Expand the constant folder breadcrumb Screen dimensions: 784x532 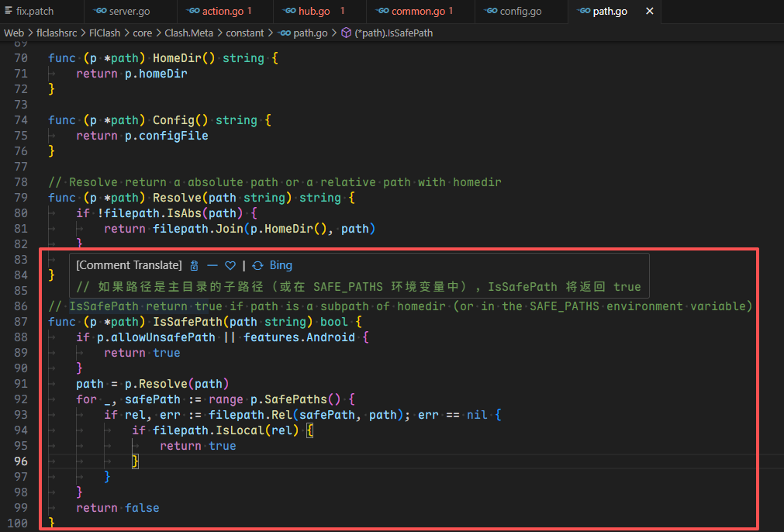click(x=243, y=33)
